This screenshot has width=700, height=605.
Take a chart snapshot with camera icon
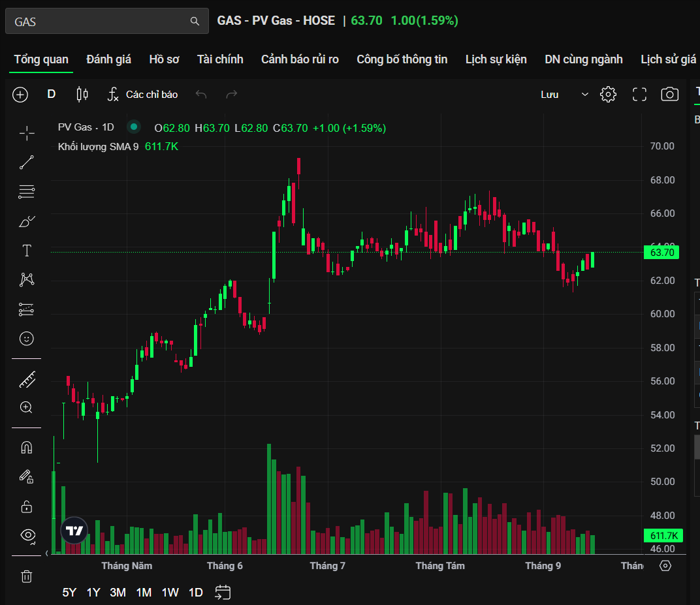click(x=670, y=95)
